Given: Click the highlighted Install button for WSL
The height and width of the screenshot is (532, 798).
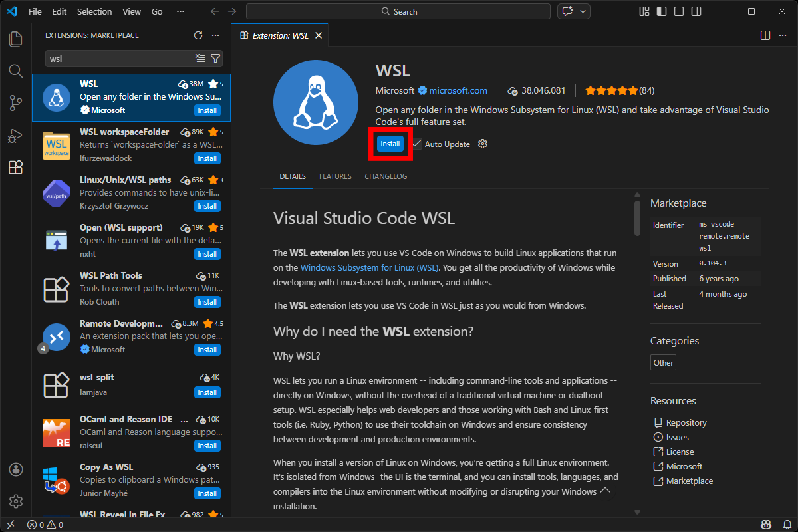Looking at the screenshot, I should point(390,144).
